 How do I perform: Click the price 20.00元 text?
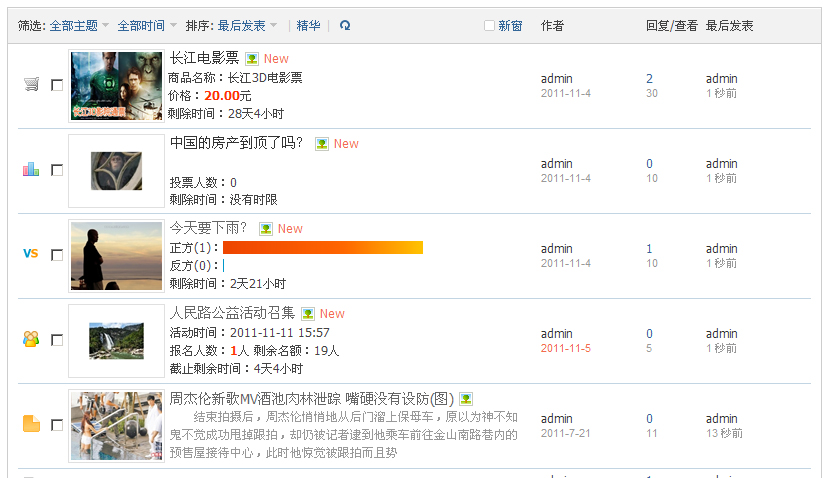(228, 95)
